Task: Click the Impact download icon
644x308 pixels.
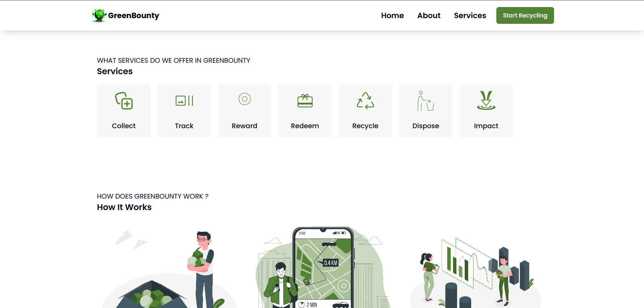Action: pos(486,100)
